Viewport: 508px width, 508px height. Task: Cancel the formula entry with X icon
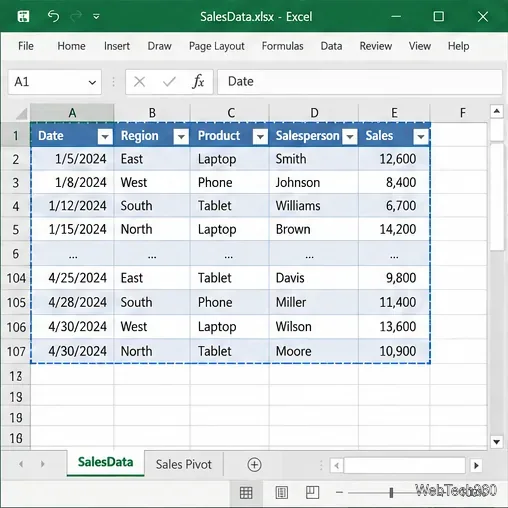[139, 82]
